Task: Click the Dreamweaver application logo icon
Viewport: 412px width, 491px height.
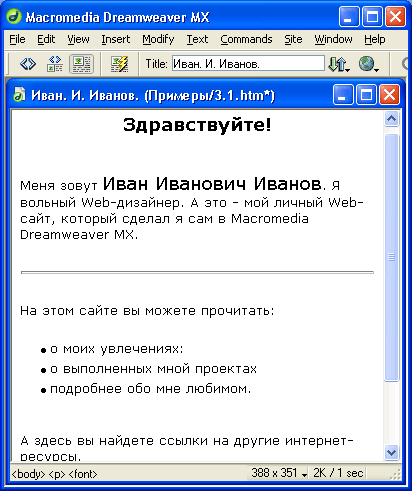Action: click(13, 17)
